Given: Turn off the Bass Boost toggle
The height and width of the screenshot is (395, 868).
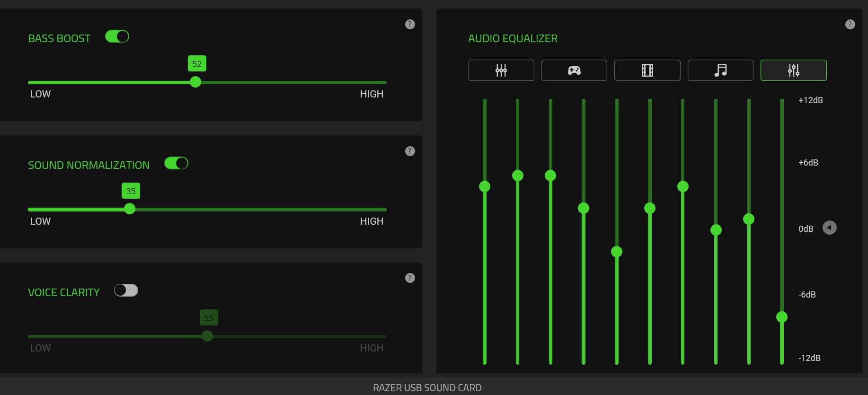Looking at the screenshot, I should tap(117, 36).
